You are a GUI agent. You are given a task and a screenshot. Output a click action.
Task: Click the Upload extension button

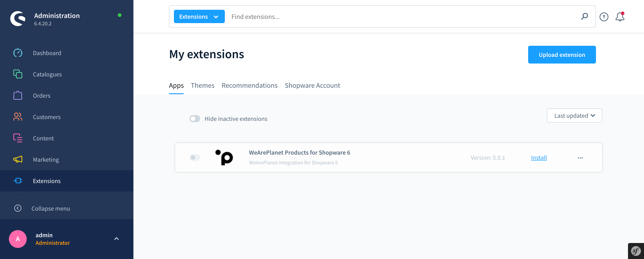click(562, 55)
